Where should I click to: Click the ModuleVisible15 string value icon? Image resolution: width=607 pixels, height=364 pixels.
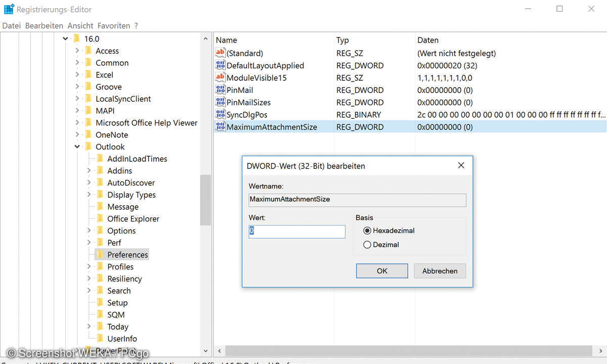[220, 77]
